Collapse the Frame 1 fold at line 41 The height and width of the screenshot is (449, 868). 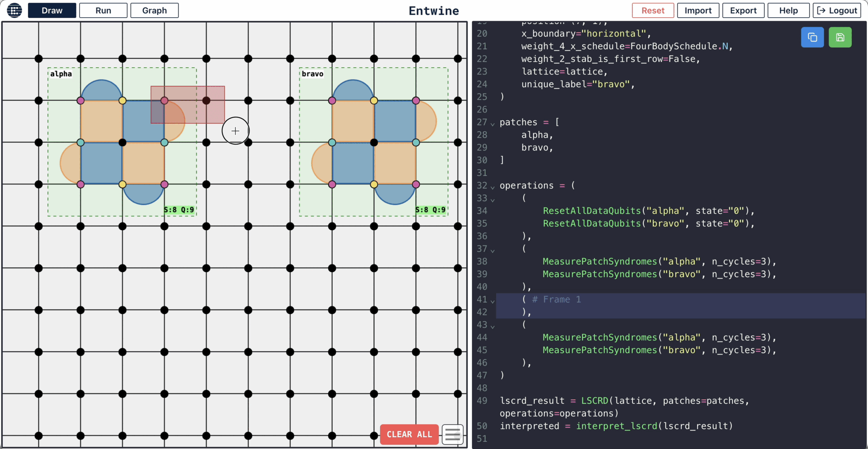493,300
